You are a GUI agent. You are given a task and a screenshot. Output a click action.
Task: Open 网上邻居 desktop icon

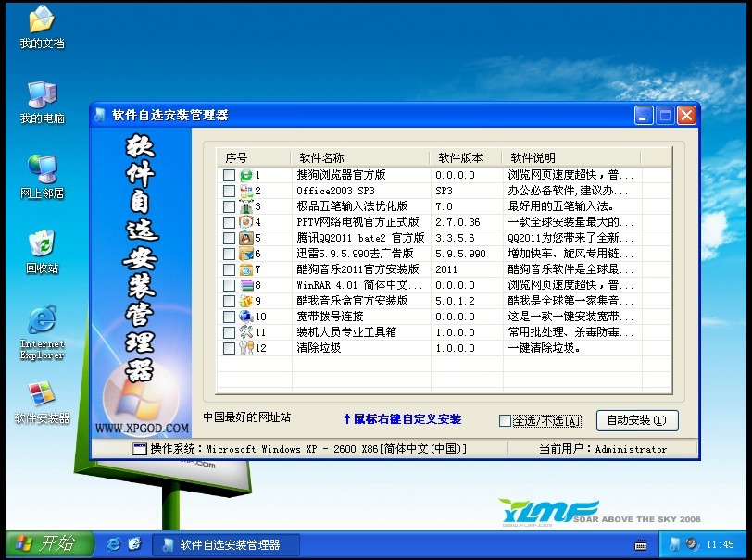point(43,177)
